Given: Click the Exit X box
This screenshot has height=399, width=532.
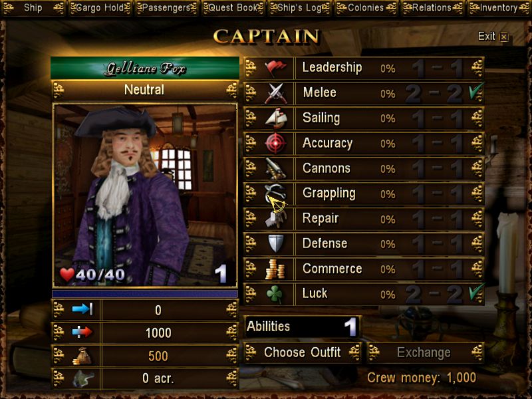Looking at the screenshot, I should (x=504, y=37).
